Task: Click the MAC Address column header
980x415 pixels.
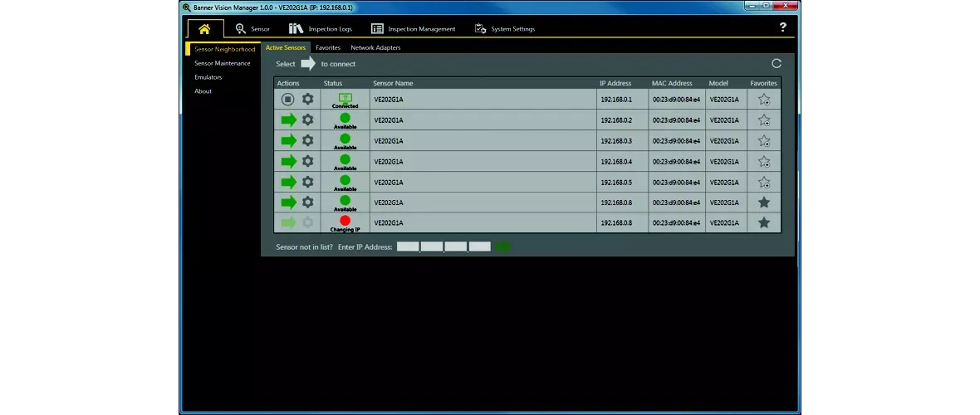Action: (672, 83)
